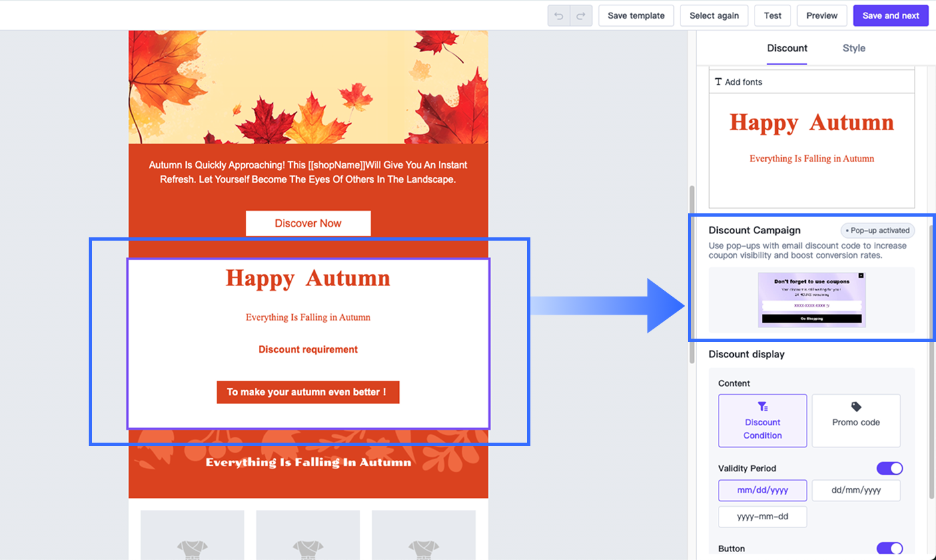Viewport: 936px width, 560px height.
Task: Click the redo arrow icon
Action: pyautogui.click(x=581, y=15)
